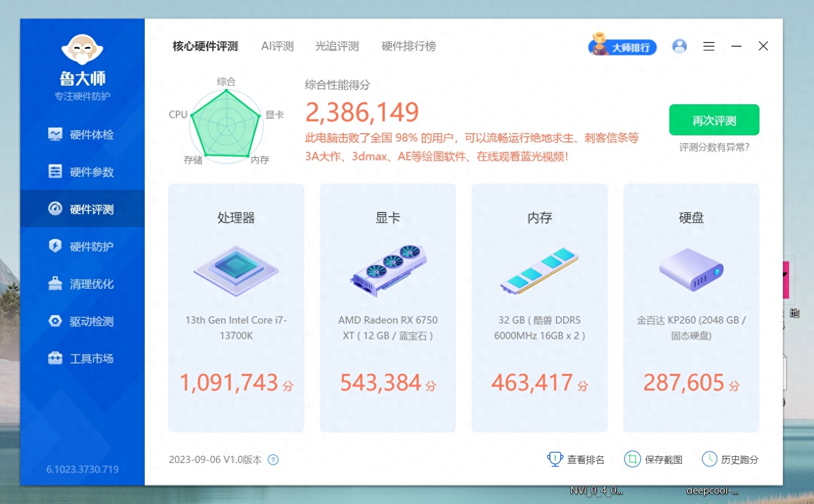Click 金百达 KP260 disk text

[691, 328]
